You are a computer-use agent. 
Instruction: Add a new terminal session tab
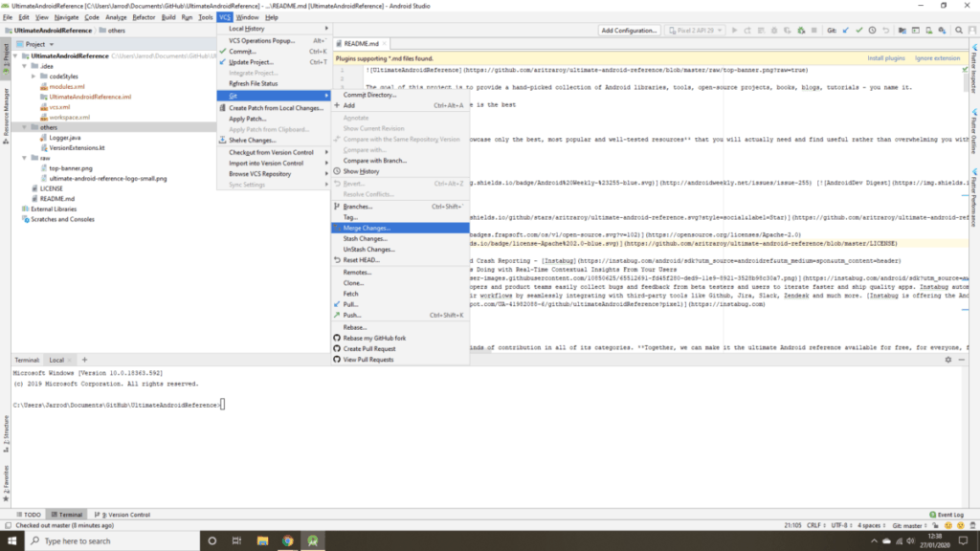(x=84, y=360)
